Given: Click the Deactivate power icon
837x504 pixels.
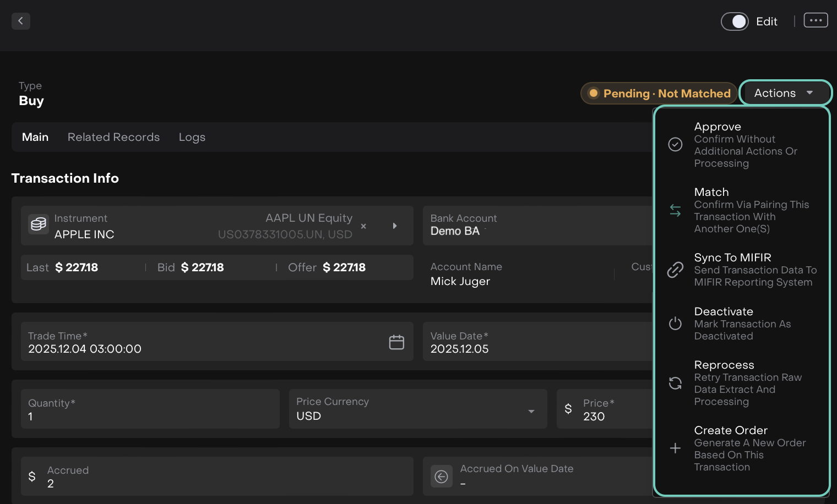Looking at the screenshot, I should [x=675, y=324].
